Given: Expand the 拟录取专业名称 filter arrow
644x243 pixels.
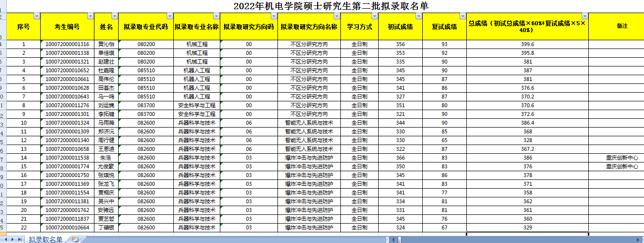Looking at the screenshot, I should coord(216,16).
